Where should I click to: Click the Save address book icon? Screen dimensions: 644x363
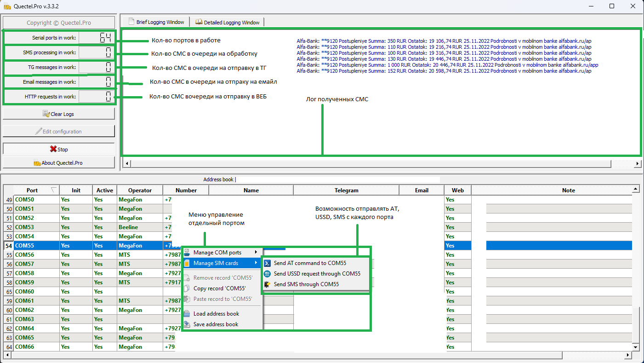pyautogui.click(x=187, y=324)
